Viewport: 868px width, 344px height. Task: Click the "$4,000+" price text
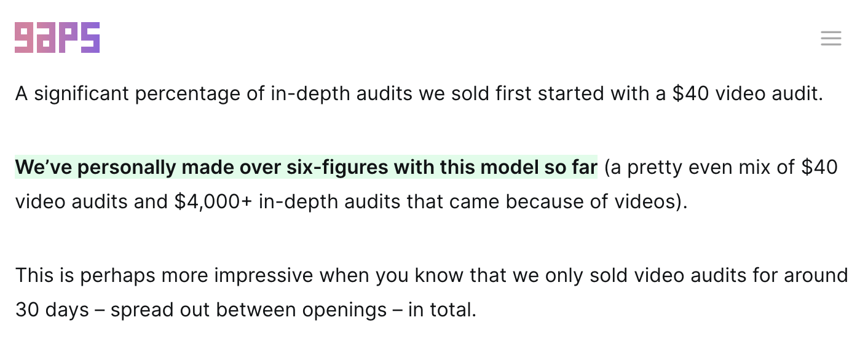[213, 201]
